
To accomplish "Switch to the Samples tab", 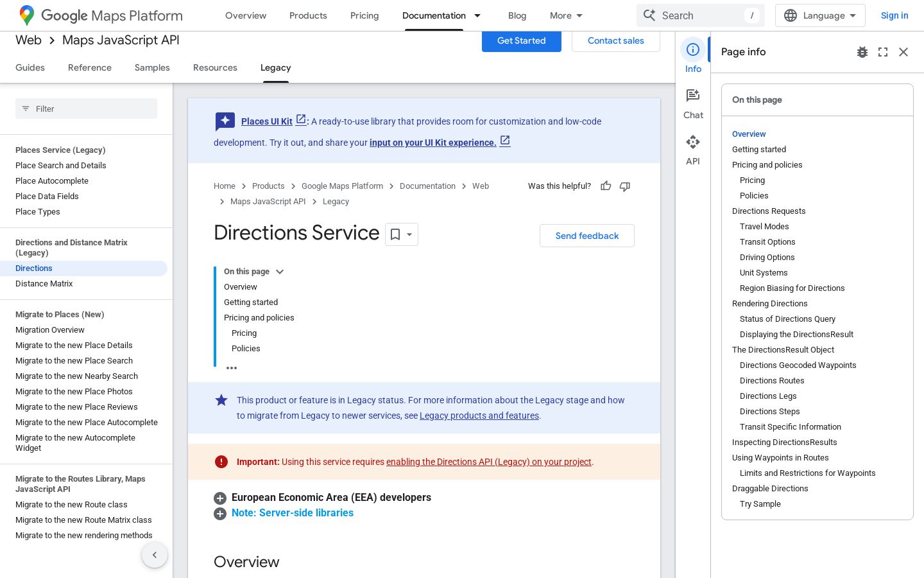I will click(152, 67).
